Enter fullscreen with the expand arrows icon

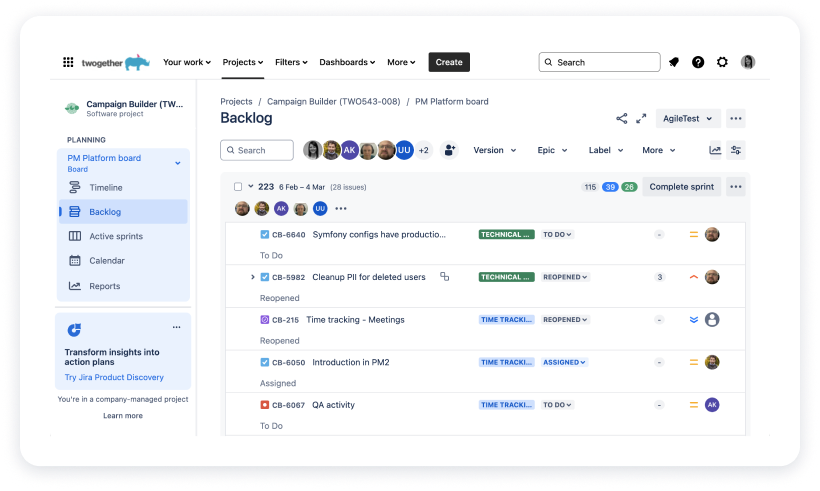tap(642, 118)
